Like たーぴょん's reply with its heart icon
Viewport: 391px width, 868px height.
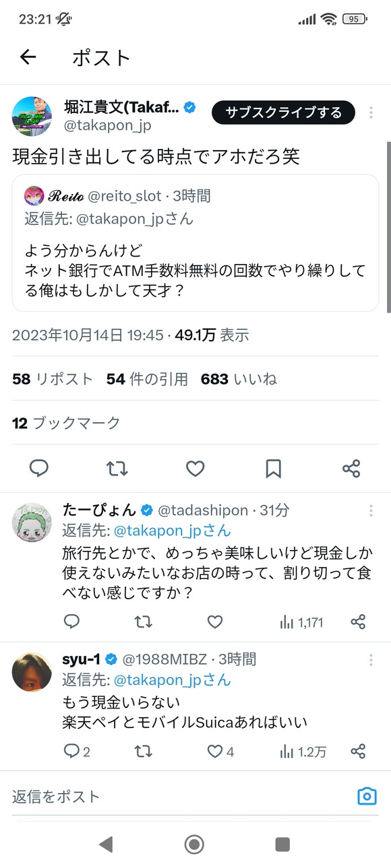[214, 622]
